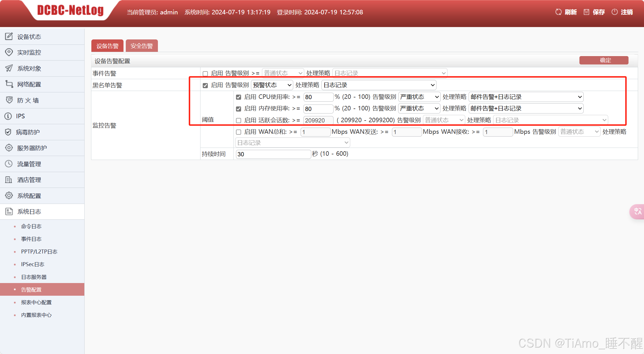Viewport: 644px width, 354px height.
Task: Click the IPS info icon
Action: point(8,116)
